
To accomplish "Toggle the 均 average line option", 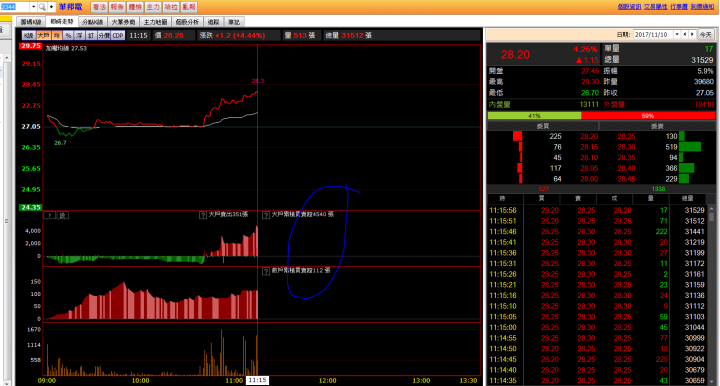I will point(57,35).
